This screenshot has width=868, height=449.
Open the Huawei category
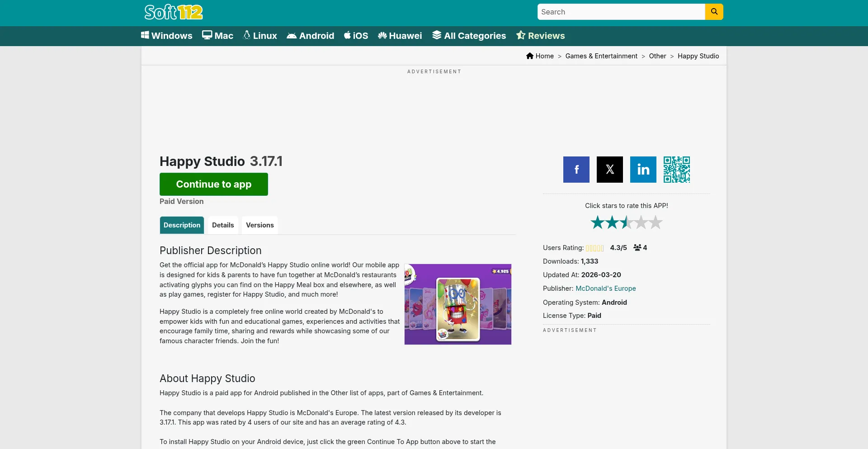click(x=400, y=36)
